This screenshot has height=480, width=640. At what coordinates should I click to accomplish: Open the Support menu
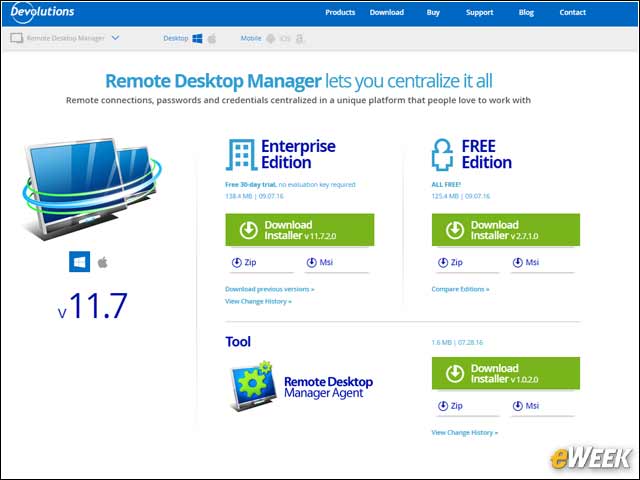480,13
